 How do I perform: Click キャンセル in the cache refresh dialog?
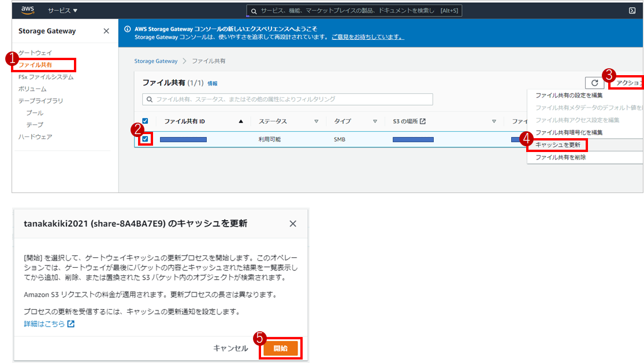tap(230, 348)
